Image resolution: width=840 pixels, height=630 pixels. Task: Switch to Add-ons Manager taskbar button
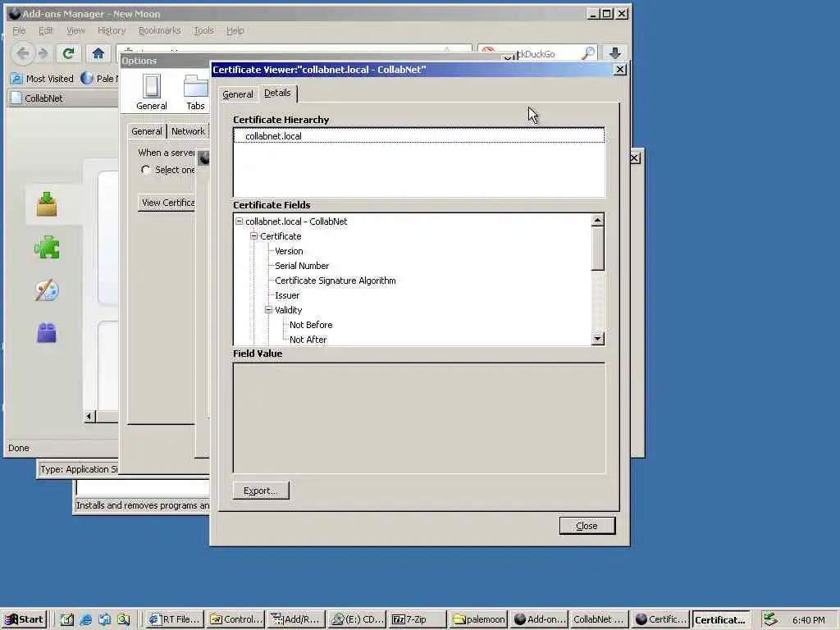[x=540, y=619]
